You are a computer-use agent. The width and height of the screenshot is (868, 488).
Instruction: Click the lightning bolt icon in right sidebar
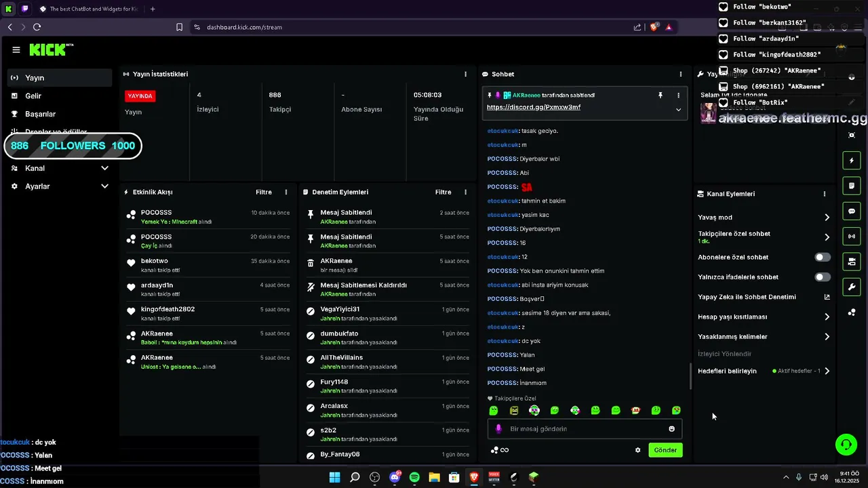tap(852, 161)
